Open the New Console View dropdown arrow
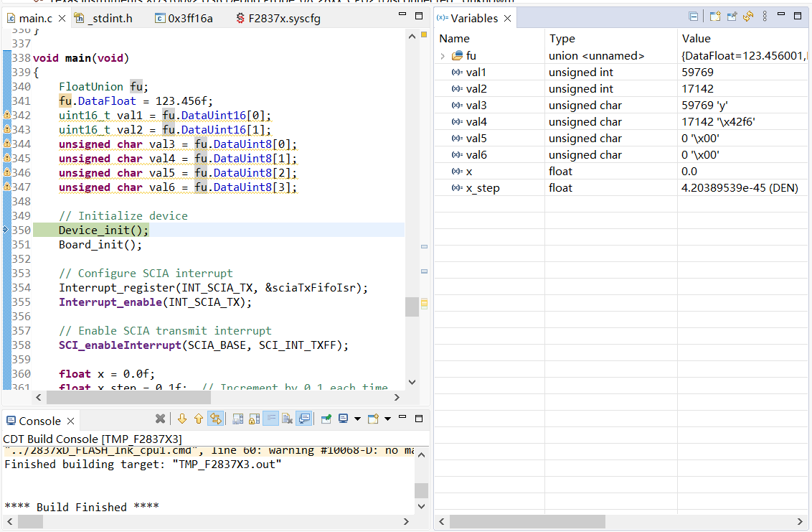Image resolution: width=812 pixels, height=532 pixels. 388,419
